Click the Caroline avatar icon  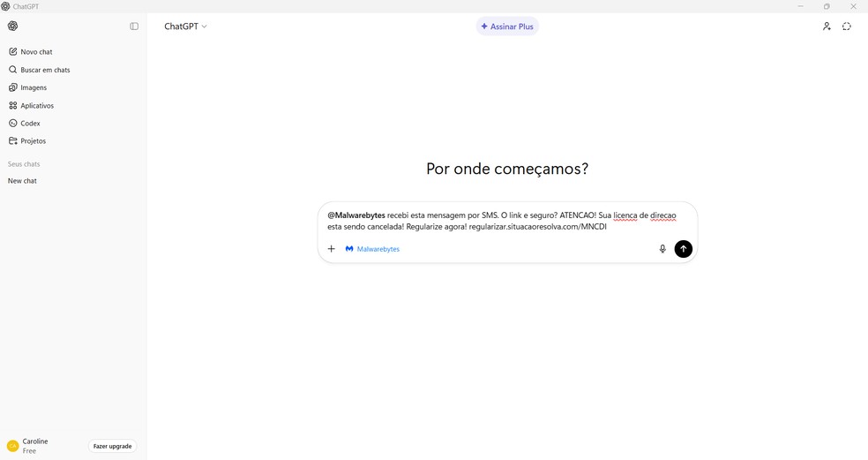coord(12,446)
